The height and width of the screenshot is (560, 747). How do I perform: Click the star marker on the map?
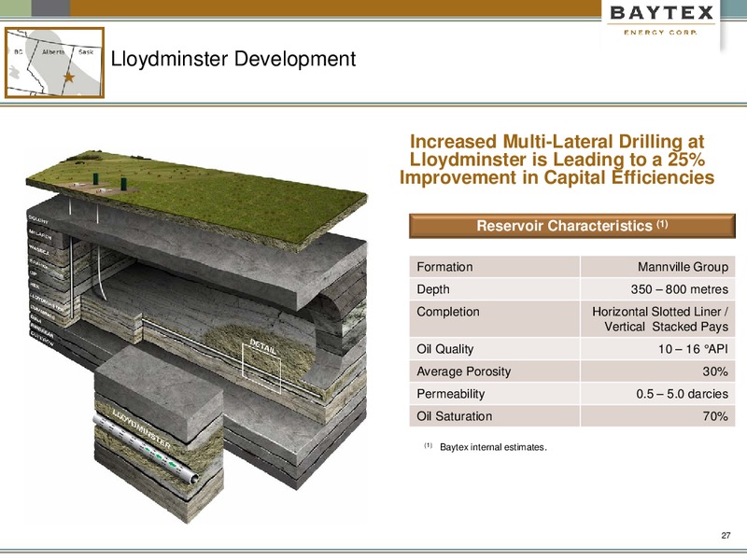tap(69, 77)
